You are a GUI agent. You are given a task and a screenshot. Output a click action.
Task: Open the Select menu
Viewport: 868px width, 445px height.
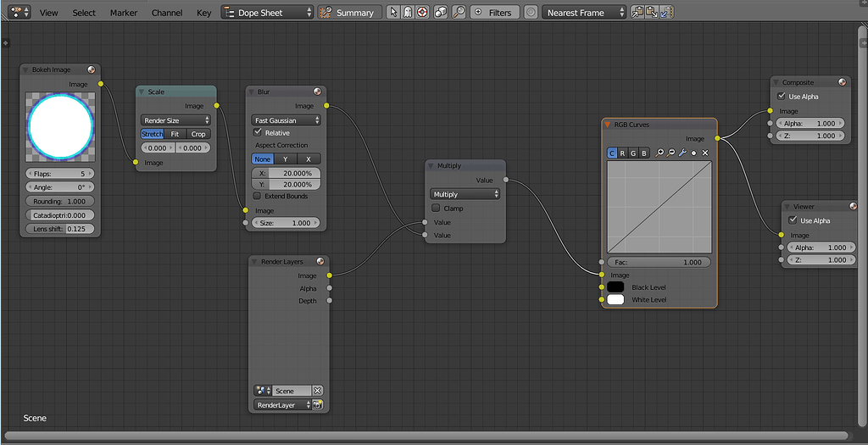coord(84,12)
